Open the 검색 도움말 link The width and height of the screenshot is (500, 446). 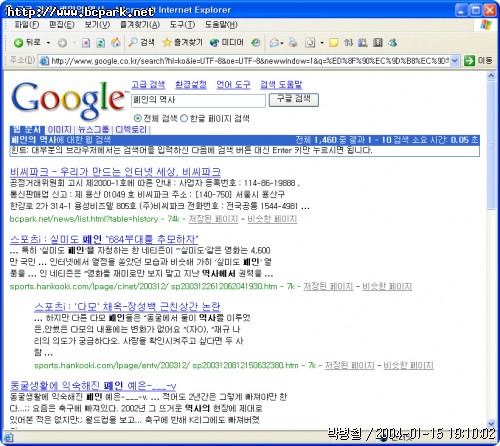(281, 84)
